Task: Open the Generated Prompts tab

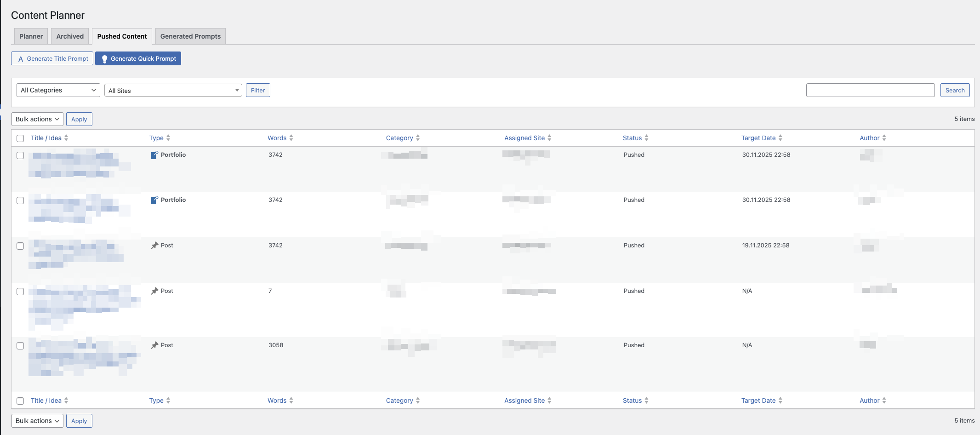Action: (x=190, y=36)
